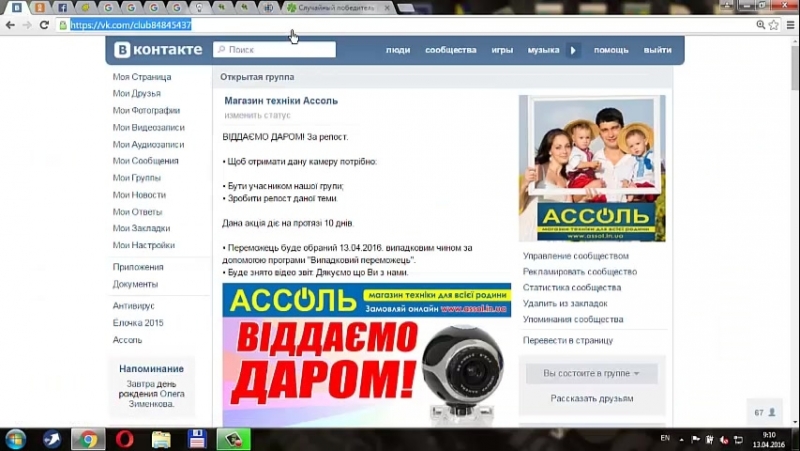Close the Случайный победитель tab
This screenshot has height=451, width=800.
(x=387, y=8)
